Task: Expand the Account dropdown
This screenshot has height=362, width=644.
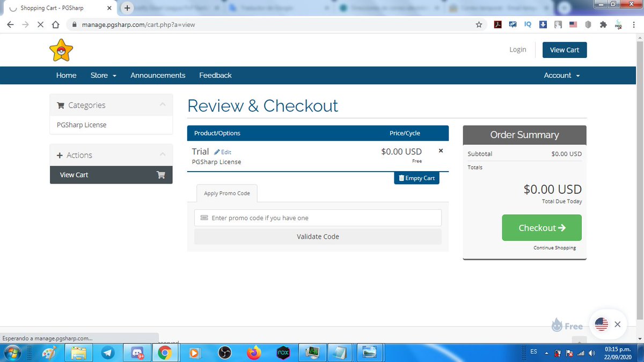Action: pyautogui.click(x=562, y=76)
